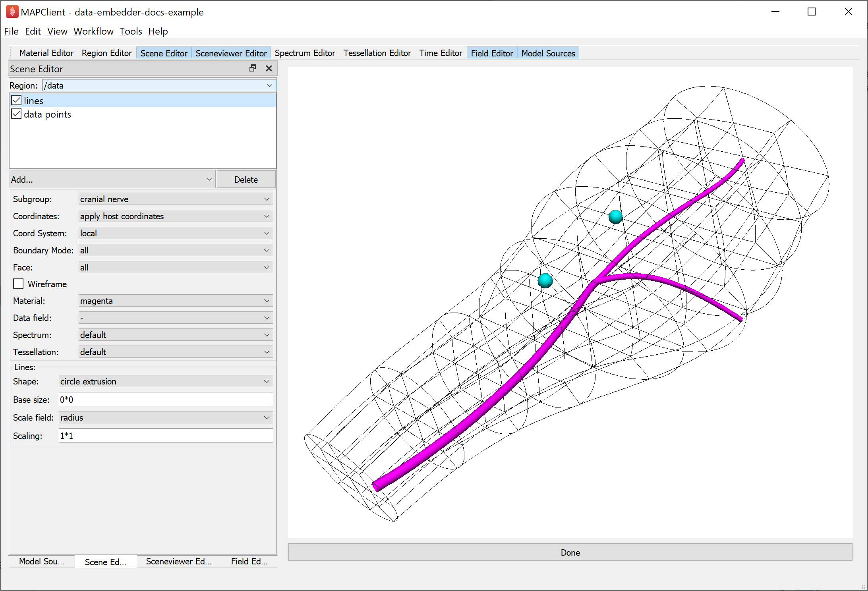Open the Data field dropdown
Viewport: 868px width, 591px height.
pyautogui.click(x=176, y=318)
